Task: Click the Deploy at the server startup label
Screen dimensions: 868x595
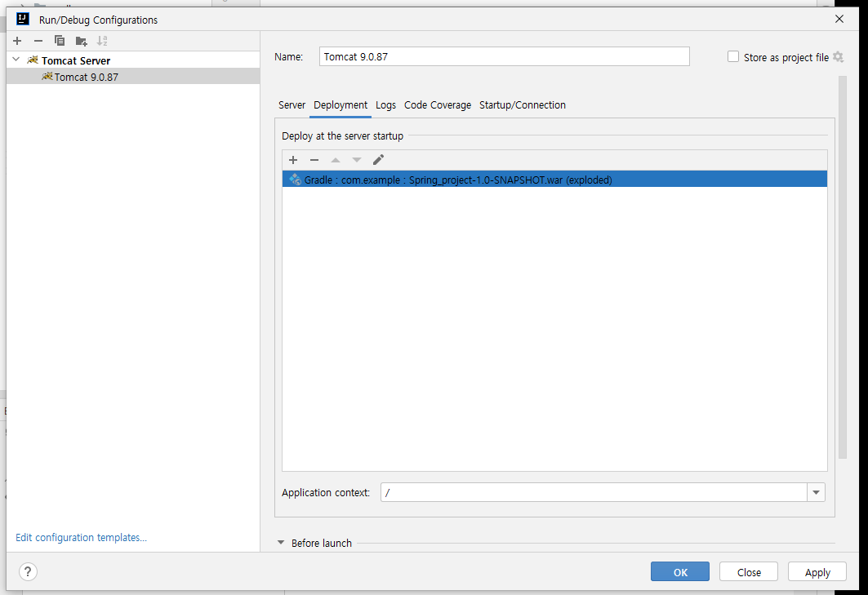Action: tap(343, 136)
